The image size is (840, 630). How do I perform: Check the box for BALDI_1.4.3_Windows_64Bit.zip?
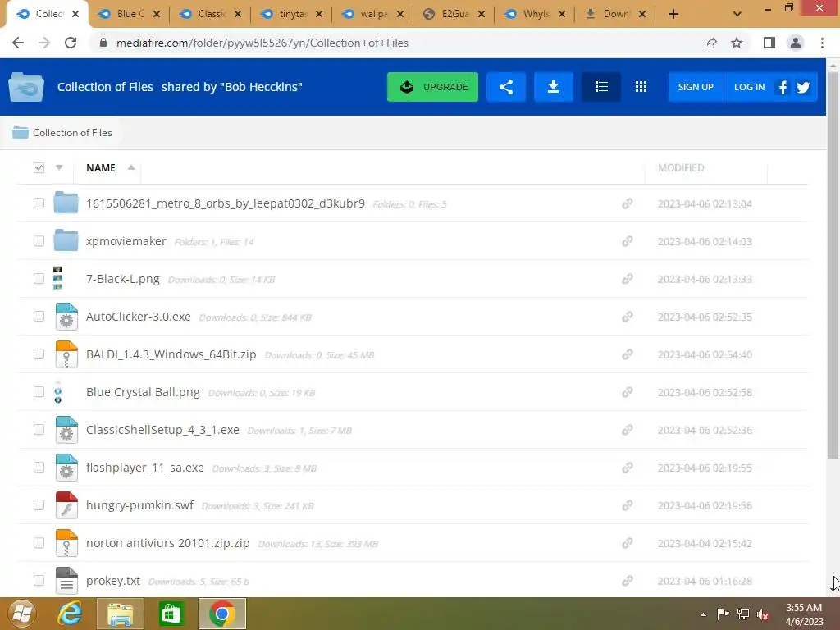click(x=39, y=354)
